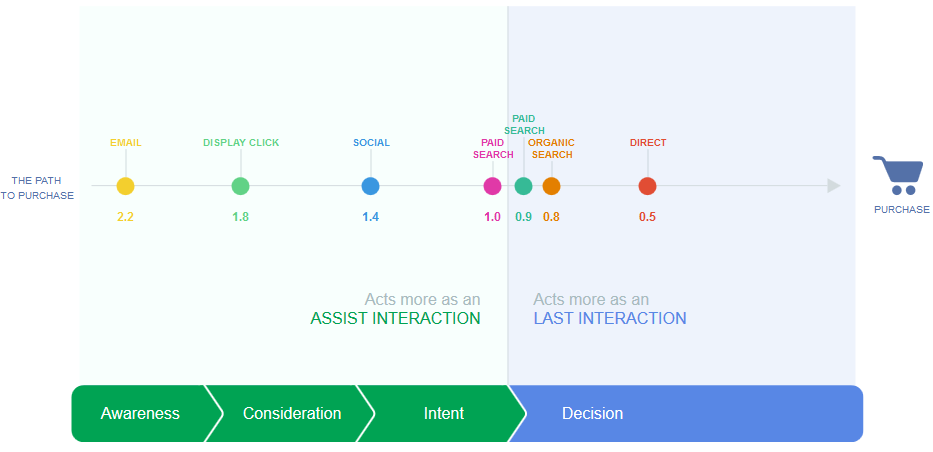This screenshot has height=452, width=933.
Task: Click the LAST INTERACTION label
Action: pyautogui.click(x=609, y=319)
